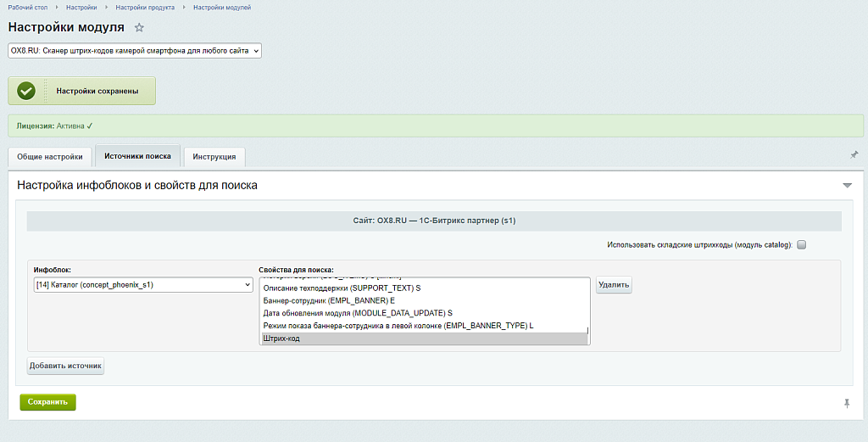Click the favorites star next to page title
The width and height of the screenshot is (868, 442).
(139, 28)
